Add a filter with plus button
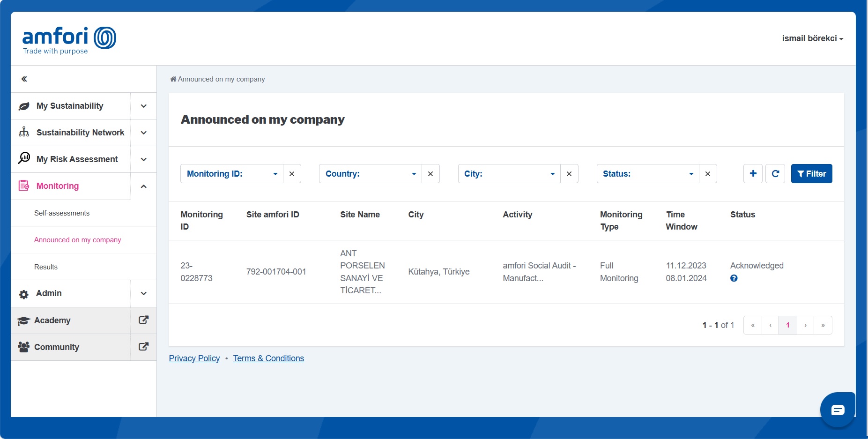Image resolution: width=868 pixels, height=439 pixels. tap(753, 174)
